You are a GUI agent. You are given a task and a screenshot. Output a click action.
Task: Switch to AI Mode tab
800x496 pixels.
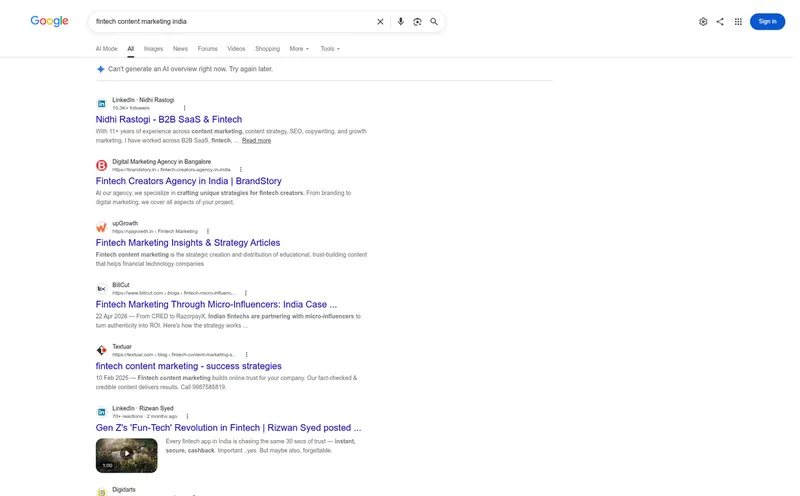pyautogui.click(x=107, y=49)
